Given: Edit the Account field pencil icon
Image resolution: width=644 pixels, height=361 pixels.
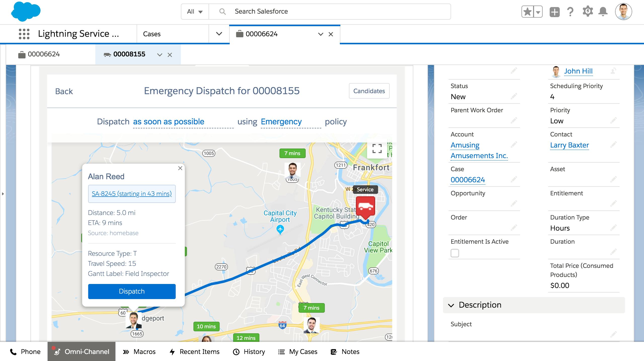Looking at the screenshot, I should 514,145.
